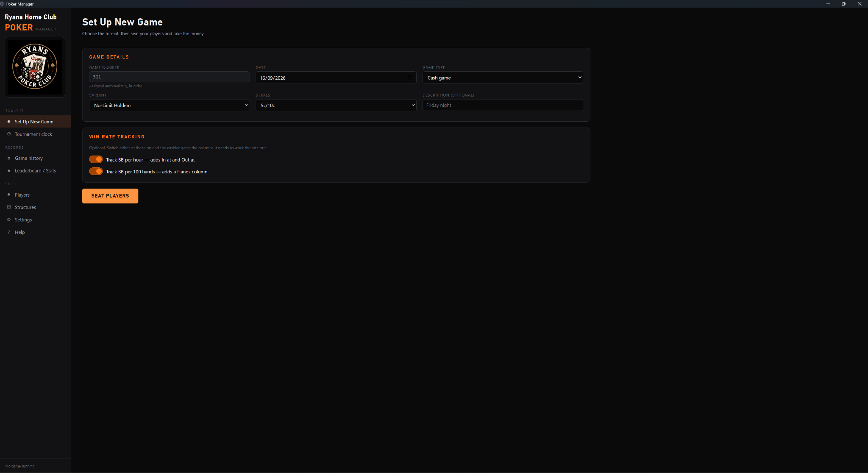
Task: Click the Game Number field showing 311
Action: (x=169, y=77)
